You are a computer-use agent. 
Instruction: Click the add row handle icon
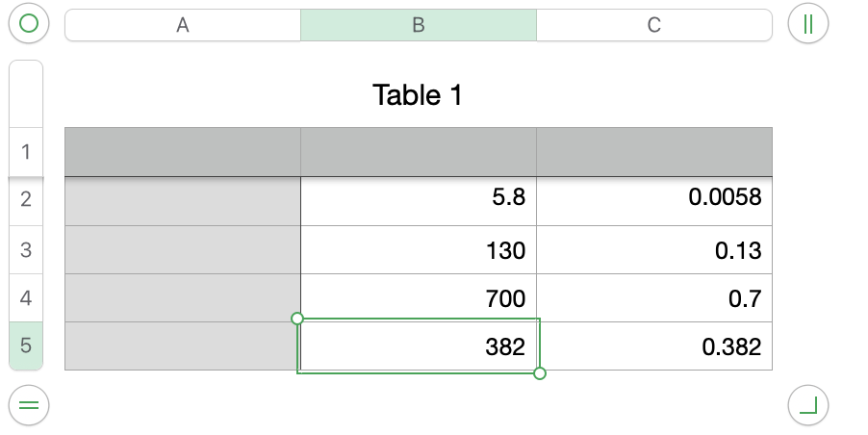pyautogui.click(x=30, y=405)
